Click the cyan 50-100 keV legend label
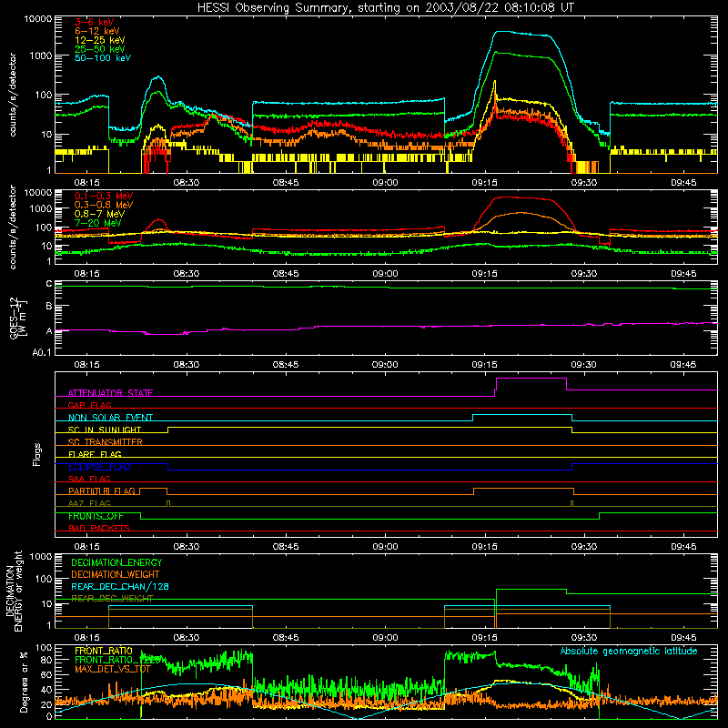Viewport: 728px width, 728px height. click(x=103, y=57)
